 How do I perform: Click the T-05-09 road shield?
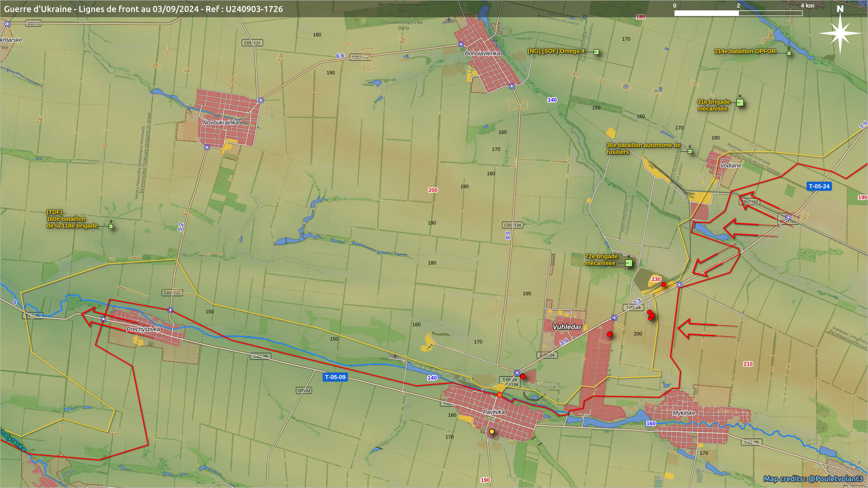(x=335, y=377)
